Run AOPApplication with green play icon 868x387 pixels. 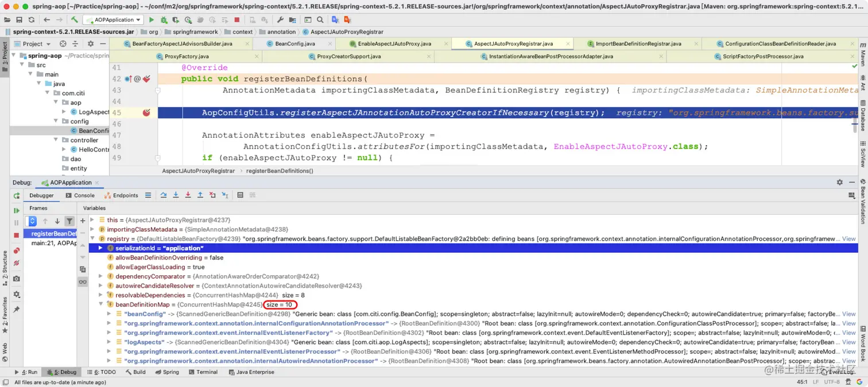tap(152, 19)
